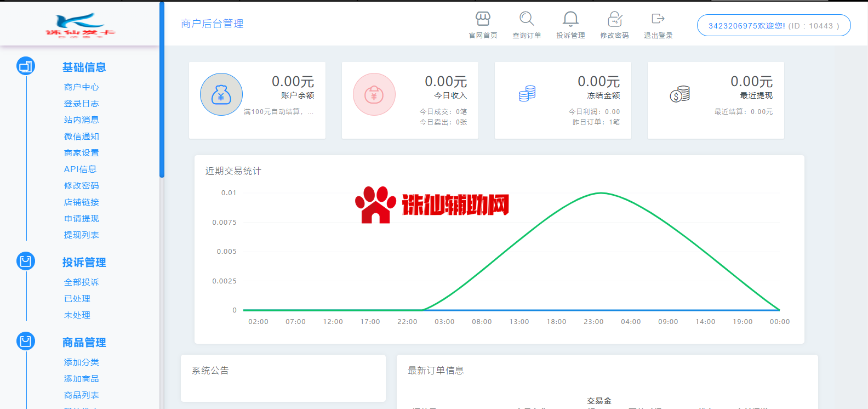Expand the 商品管理 sidebar heading
868x409 pixels.
[84, 343]
